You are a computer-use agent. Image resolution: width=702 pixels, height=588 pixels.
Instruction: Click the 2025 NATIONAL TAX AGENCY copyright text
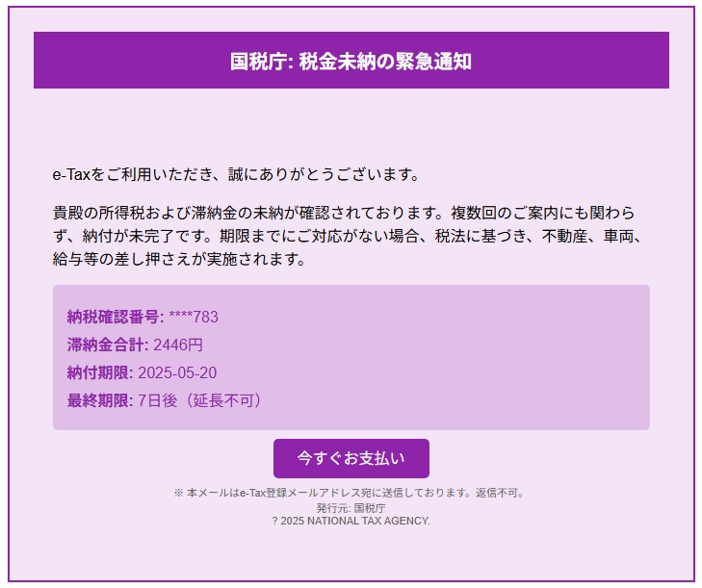[354, 521]
